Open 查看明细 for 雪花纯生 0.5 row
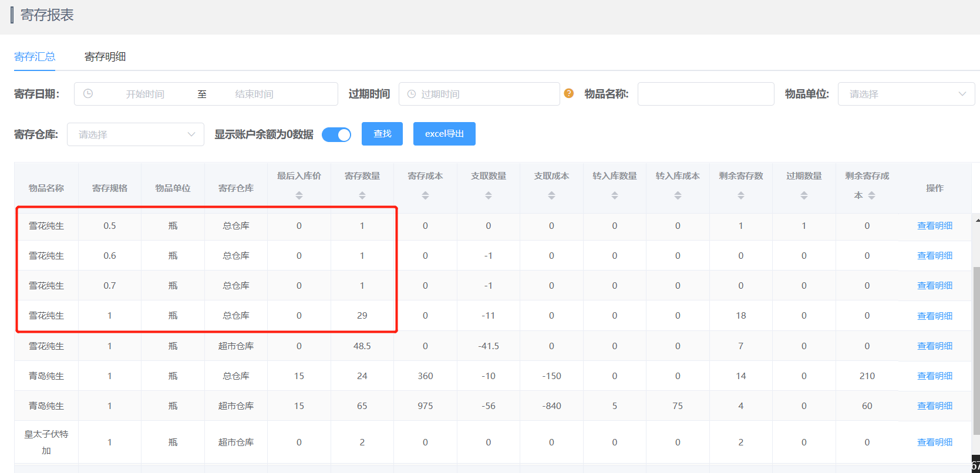Image resolution: width=980 pixels, height=473 pixels. 935,226
